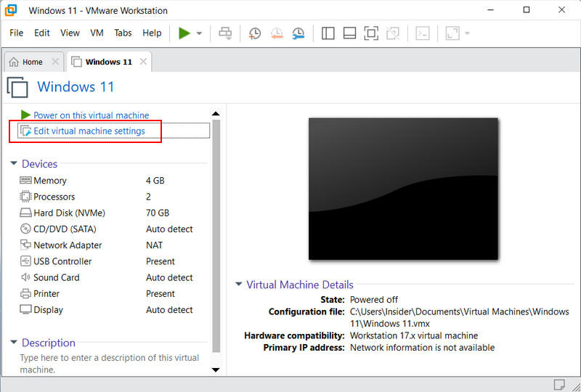Click the Workstation 17.x virtual machine text
Image resolution: width=581 pixels, height=392 pixels.
pyautogui.click(x=414, y=335)
